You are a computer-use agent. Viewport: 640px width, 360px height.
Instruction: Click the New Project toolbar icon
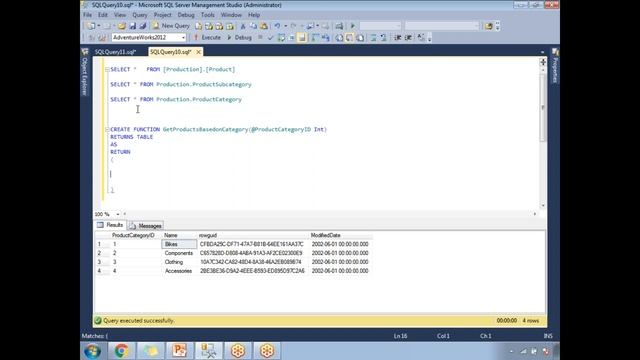[x=91, y=26]
